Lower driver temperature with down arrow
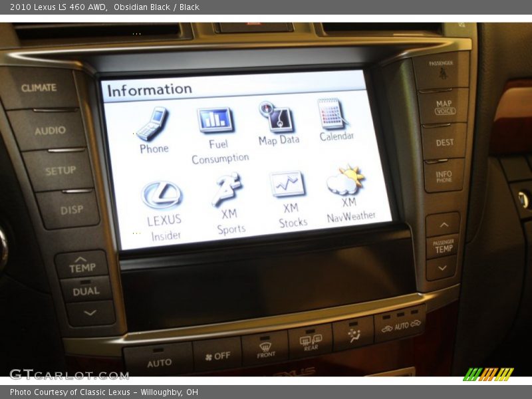532x399 pixels. [x=90, y=313]
